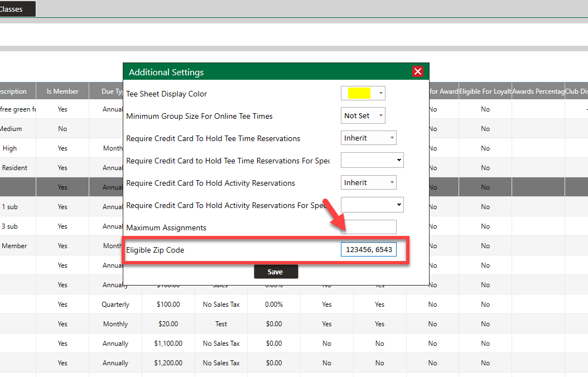This screenshot has width=588, height=377.
Task: Sort by the Is Member column header
Action: coord(62,91)
